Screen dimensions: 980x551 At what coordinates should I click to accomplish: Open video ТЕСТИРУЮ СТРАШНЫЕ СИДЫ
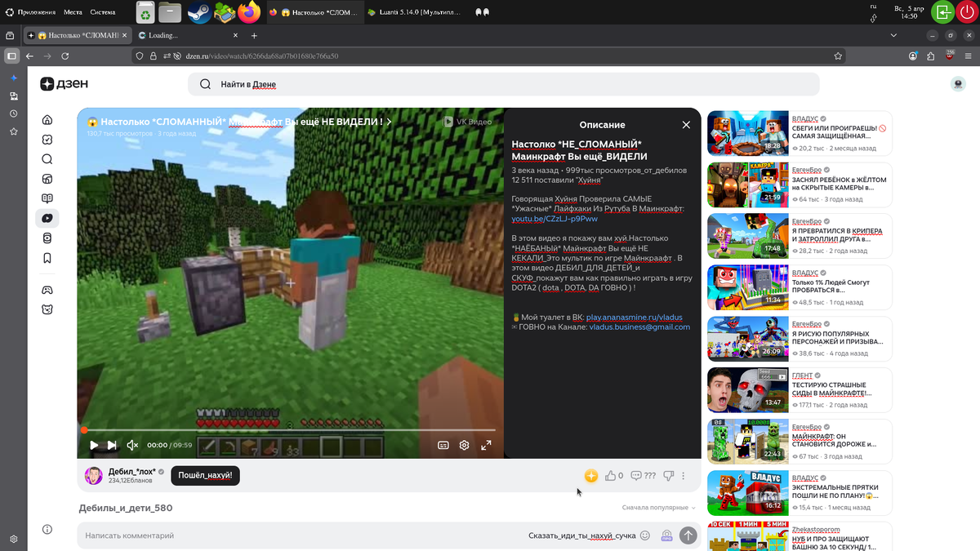pos(747,389)
